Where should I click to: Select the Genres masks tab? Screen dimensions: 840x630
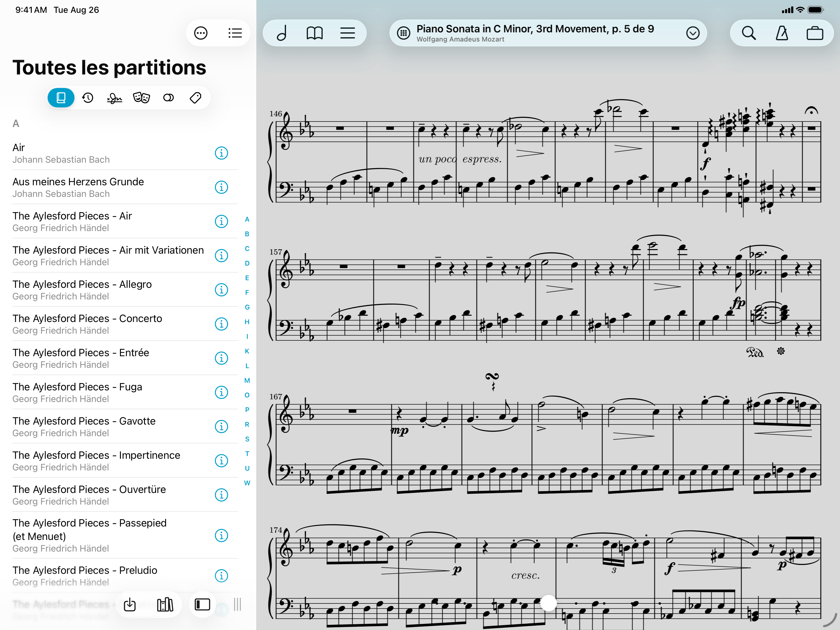click(141, 98)
